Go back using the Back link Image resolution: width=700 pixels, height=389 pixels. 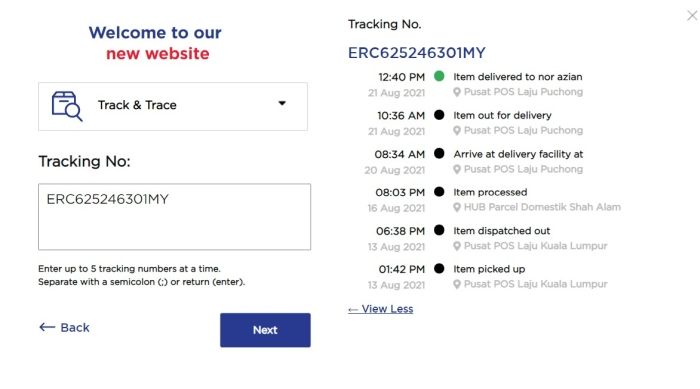click(x=64, y=327)
